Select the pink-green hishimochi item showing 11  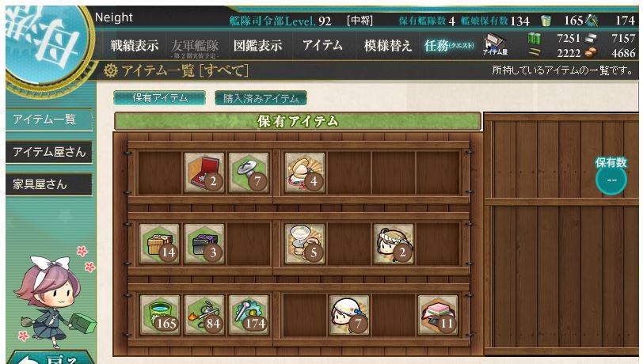(x=438, y=315)
